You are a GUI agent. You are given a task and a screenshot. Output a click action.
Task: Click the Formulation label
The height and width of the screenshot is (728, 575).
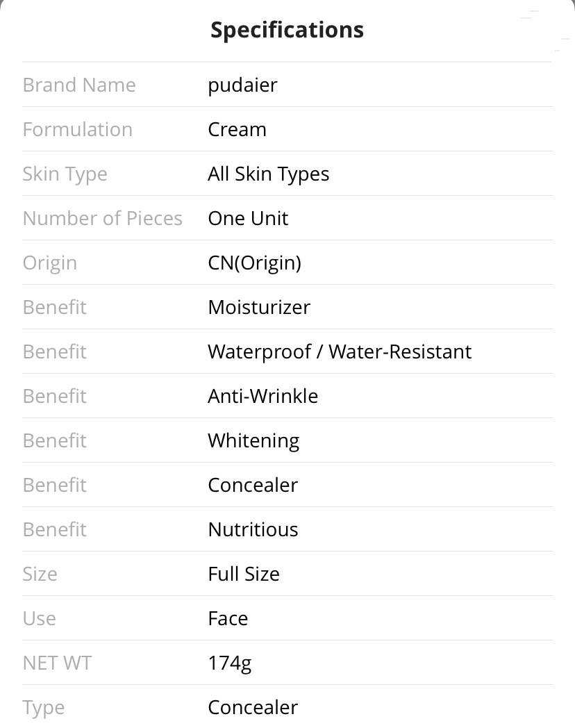point(78,129)
